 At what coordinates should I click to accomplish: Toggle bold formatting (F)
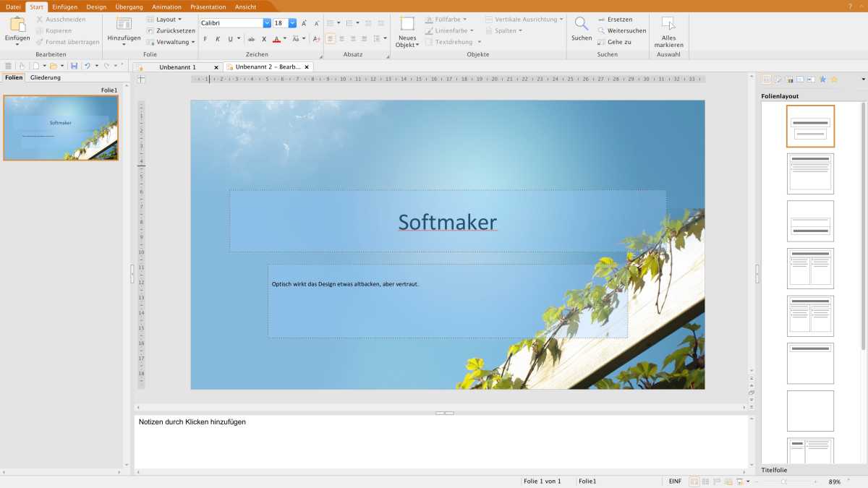point(205,39)
